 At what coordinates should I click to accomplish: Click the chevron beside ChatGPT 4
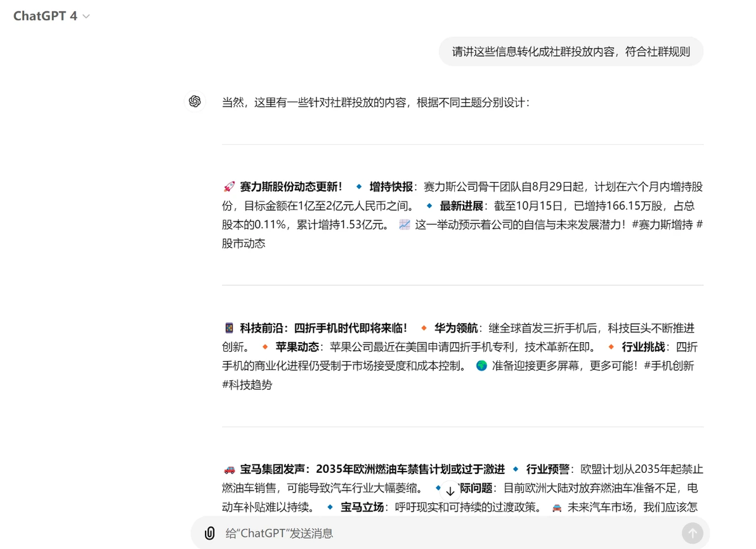tap(86, 17)
